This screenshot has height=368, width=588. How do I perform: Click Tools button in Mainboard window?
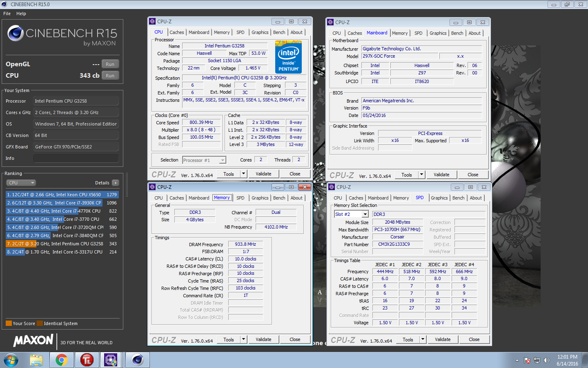407,175
